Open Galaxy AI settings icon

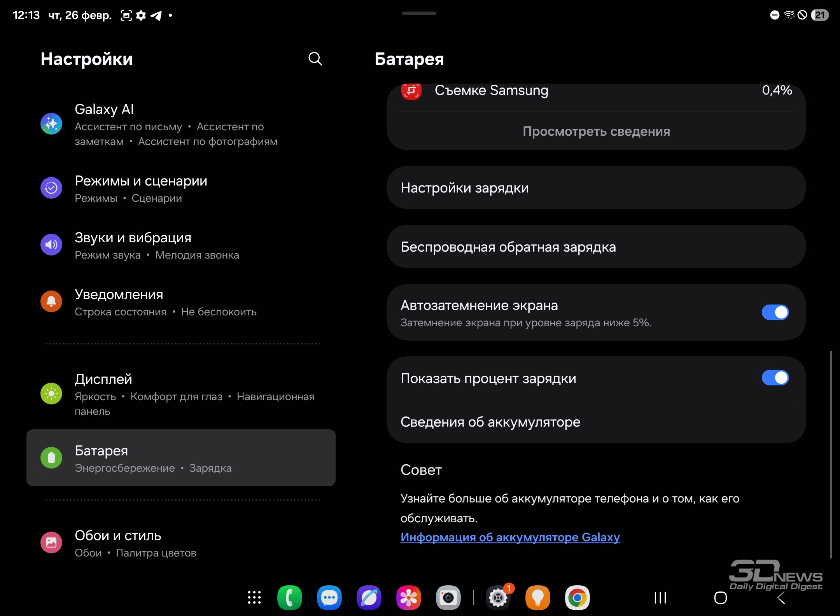pyautogui.click(x=51, y=124)
